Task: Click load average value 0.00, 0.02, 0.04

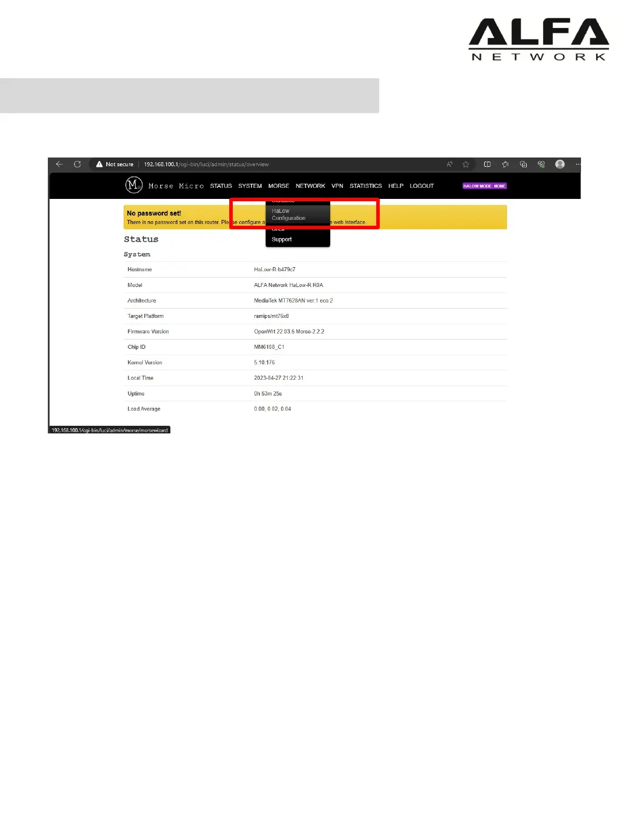Action: [x=272, y=409]
